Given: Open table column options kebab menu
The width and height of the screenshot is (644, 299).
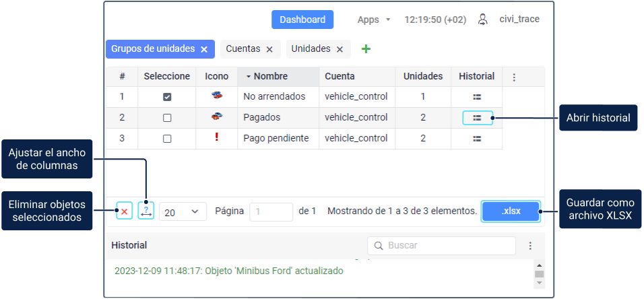Looking at the screenshot, I should (x=514, y=77).
